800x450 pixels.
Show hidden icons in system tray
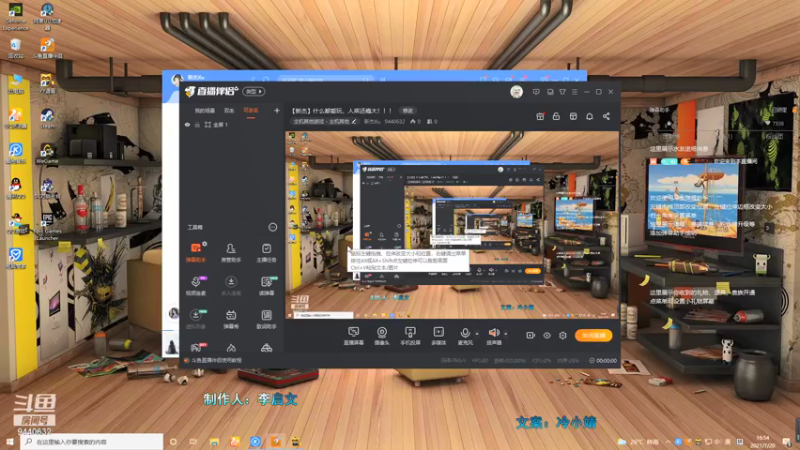pos(667,441)
